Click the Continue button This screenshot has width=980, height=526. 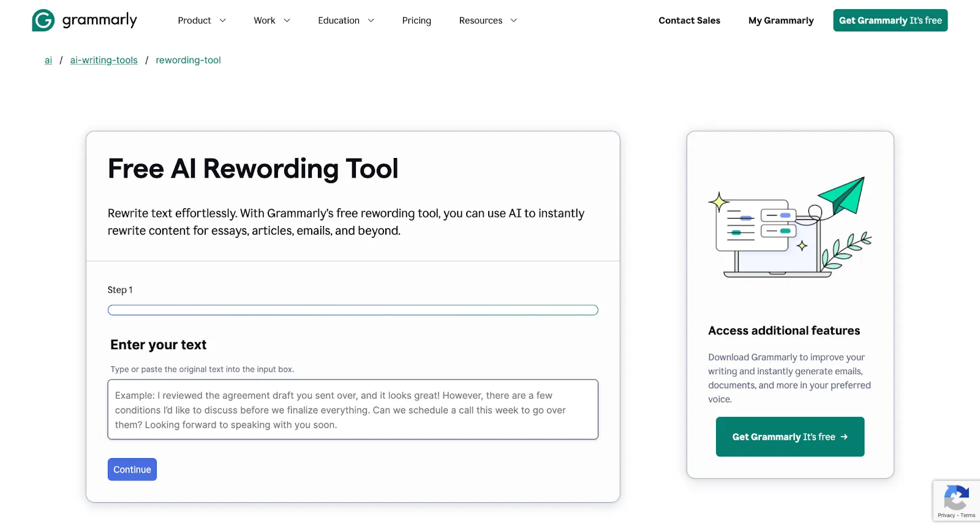point(132,470)
